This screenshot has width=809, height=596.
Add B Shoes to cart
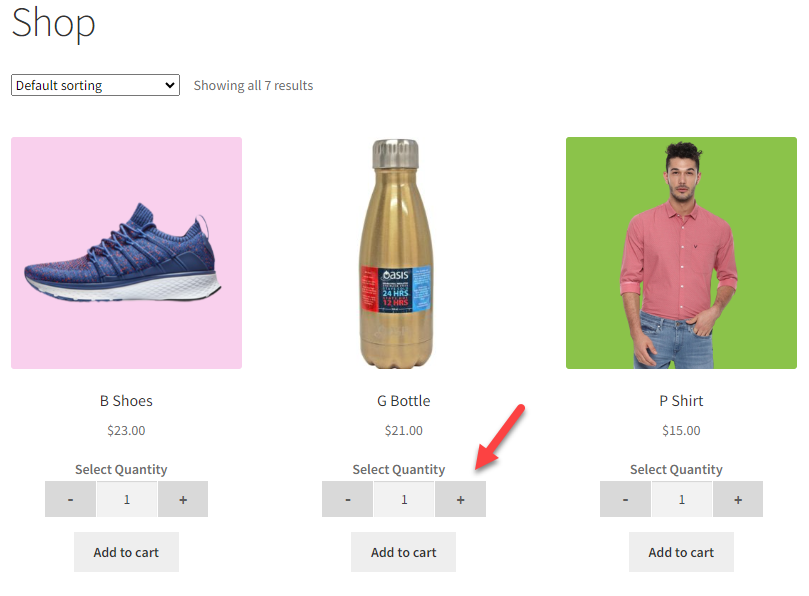point(126,551)
